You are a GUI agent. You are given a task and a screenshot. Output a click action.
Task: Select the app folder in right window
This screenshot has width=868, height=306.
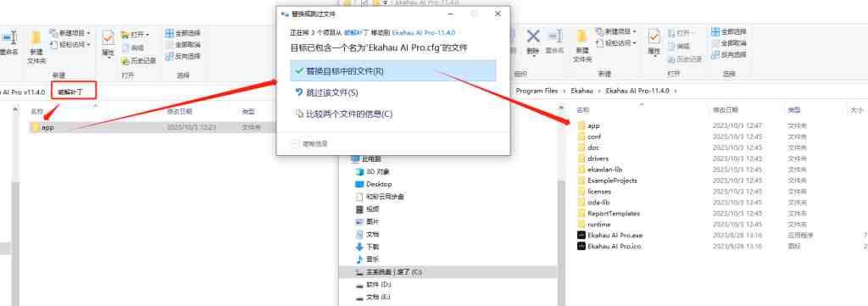(593, 125)
